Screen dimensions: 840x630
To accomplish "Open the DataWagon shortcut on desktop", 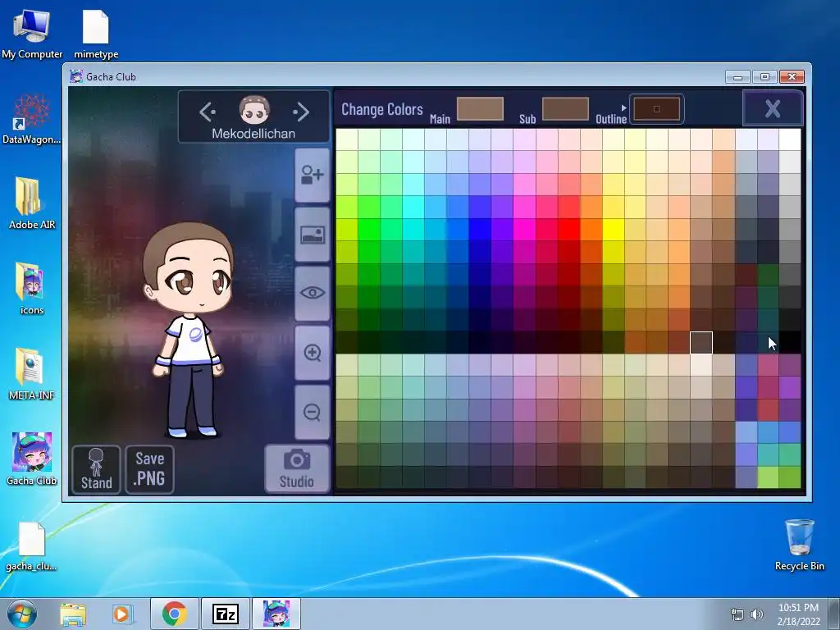I will [x=32, y=119].
